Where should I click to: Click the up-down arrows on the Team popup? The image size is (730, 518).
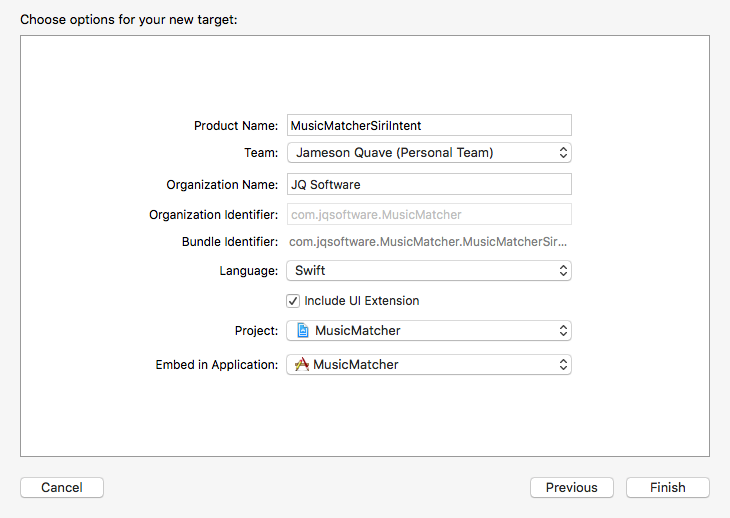pyautogui.click(x=563, y=153)
